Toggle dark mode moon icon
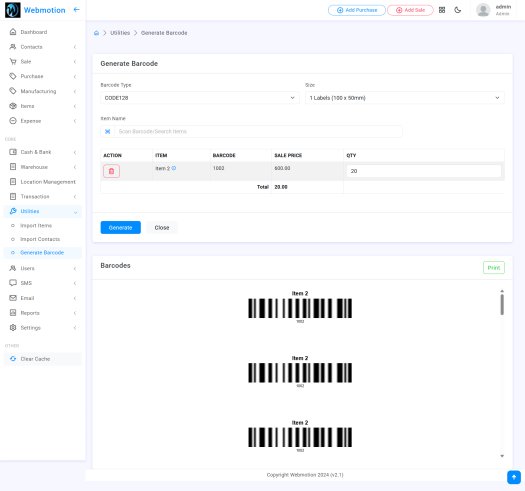Screen dimensions: 525x491 point(458,10)
